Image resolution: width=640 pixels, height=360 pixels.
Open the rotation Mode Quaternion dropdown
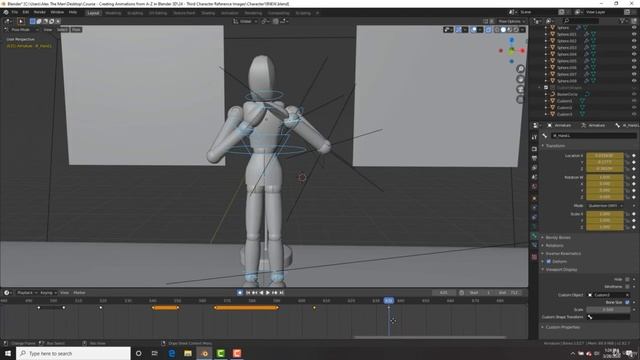pyautogui.click(x=605, y=206)
